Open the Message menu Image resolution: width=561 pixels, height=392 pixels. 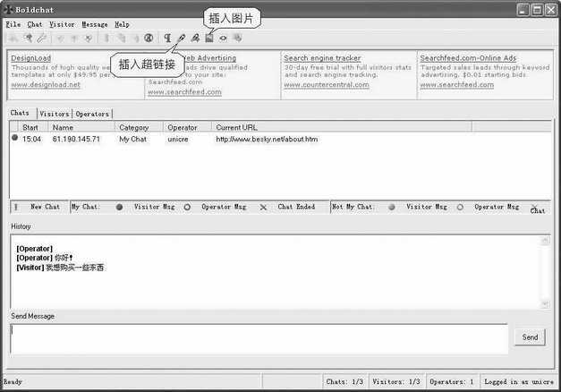[x=95, y=24]
